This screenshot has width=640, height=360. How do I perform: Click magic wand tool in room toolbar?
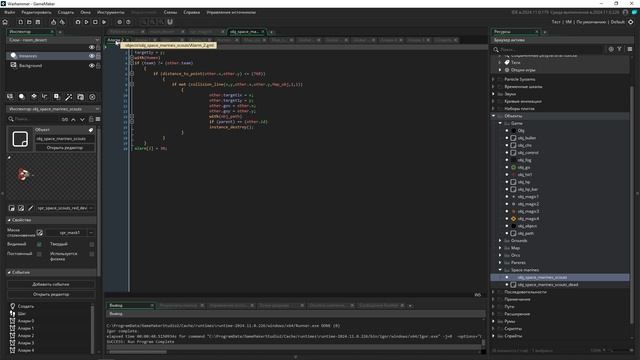[x=69, y=97]
